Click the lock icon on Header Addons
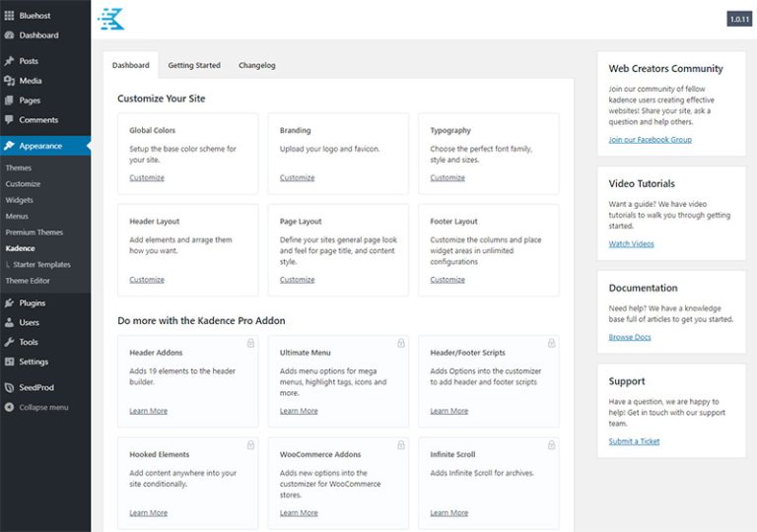 (x=250, y=343)
